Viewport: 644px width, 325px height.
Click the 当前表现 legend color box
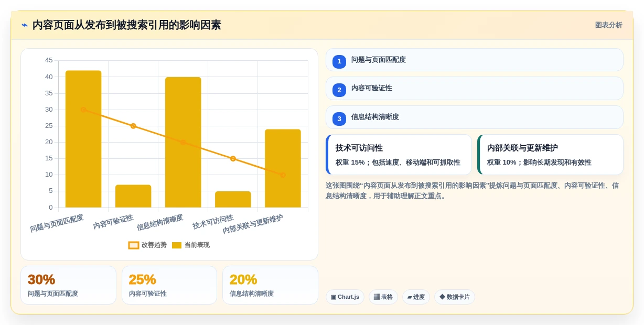177,245
